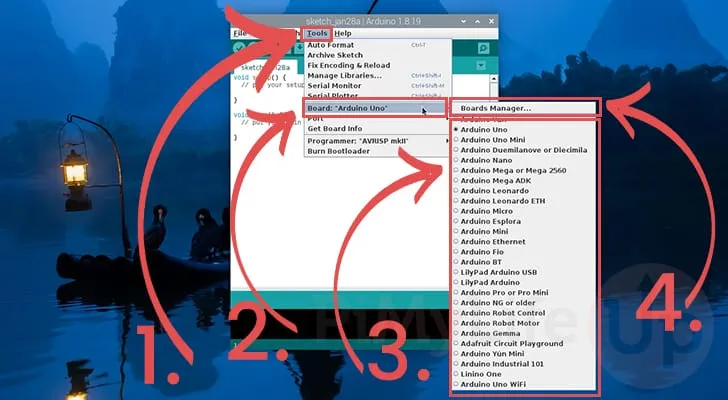Select Arduino NG or older

pos(524,303)
